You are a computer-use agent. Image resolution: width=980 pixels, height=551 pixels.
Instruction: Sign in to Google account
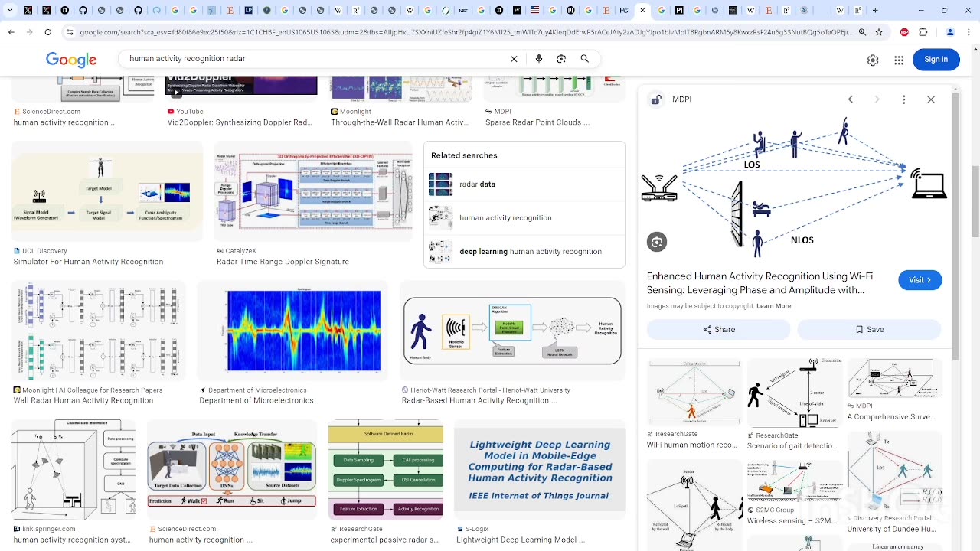click(x=936, y=59)
